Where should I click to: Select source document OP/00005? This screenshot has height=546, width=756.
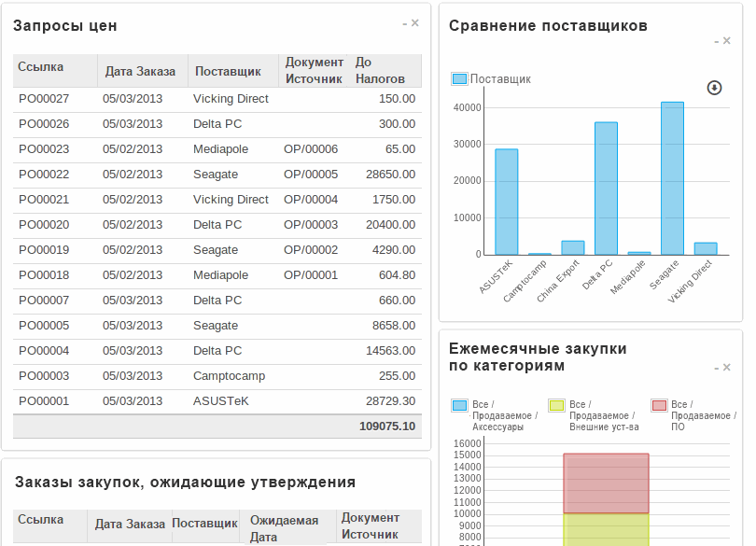[311, 175]
